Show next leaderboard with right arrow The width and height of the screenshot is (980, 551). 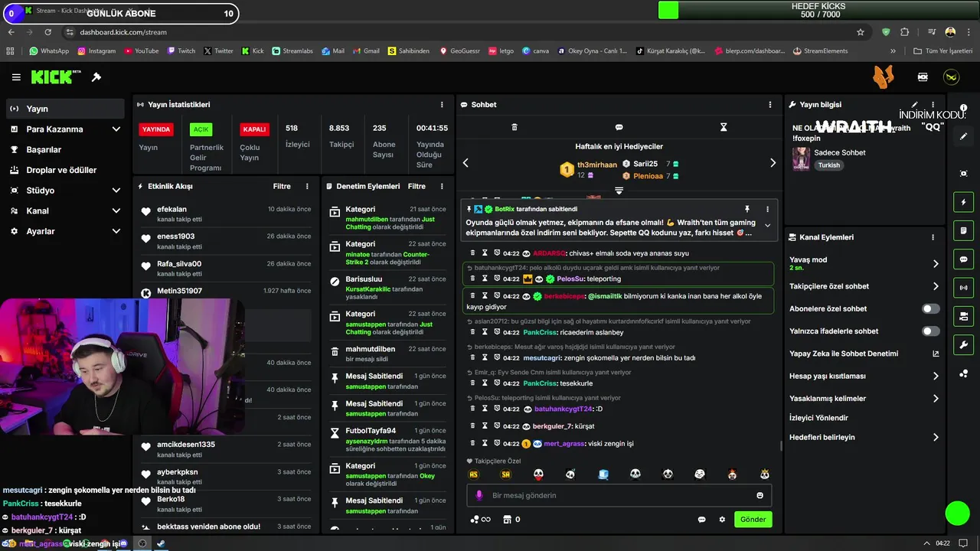click(x=773, y=163)
